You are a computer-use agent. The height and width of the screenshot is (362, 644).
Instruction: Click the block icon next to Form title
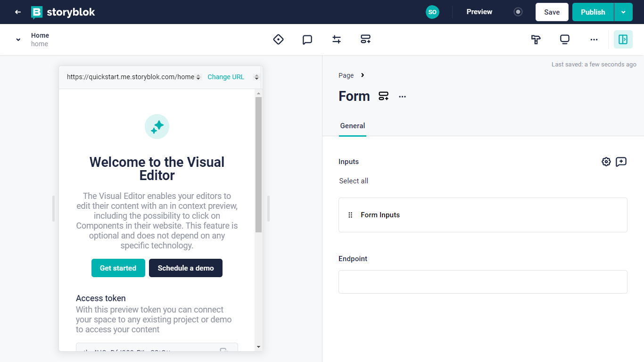point(384,97)
